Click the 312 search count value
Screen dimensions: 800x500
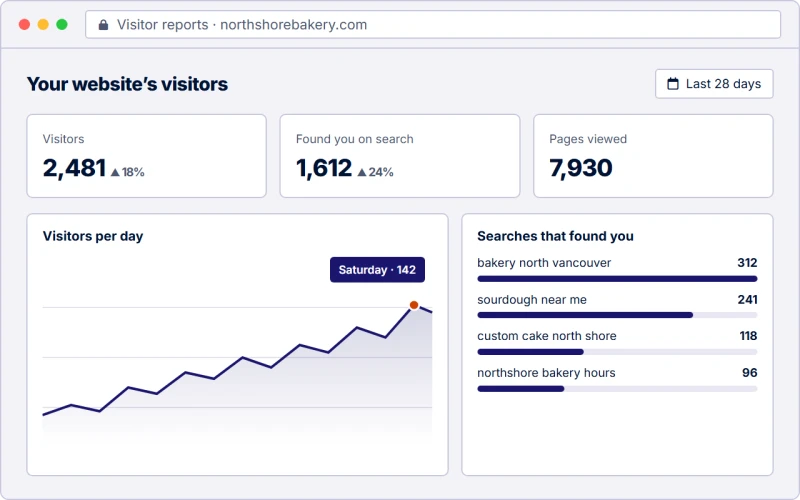point(747,263)
